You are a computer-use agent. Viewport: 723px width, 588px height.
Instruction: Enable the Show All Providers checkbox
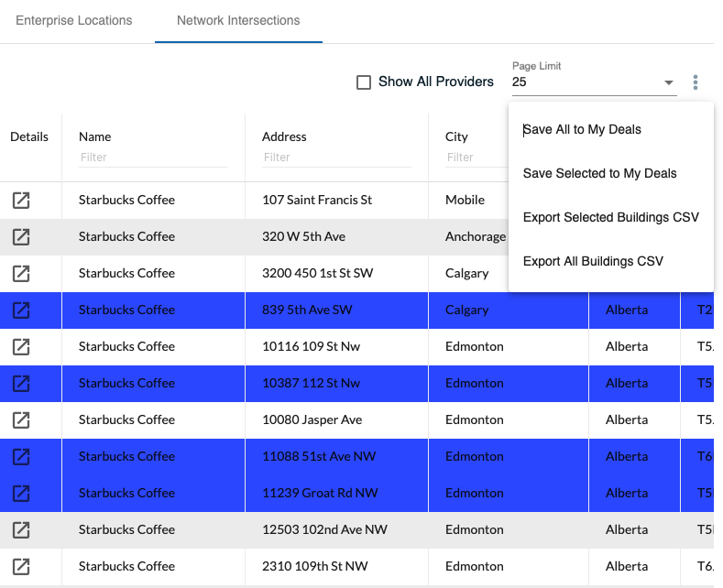click(364, 82)
